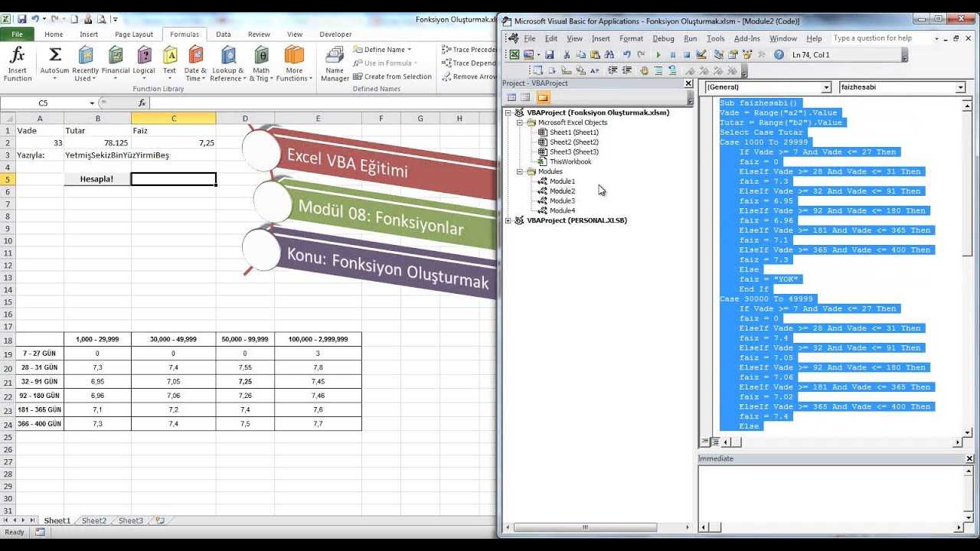Click View Microsoft Excel icon in VBA toolbar
980x551 pixels.
(x=514, y=54)
